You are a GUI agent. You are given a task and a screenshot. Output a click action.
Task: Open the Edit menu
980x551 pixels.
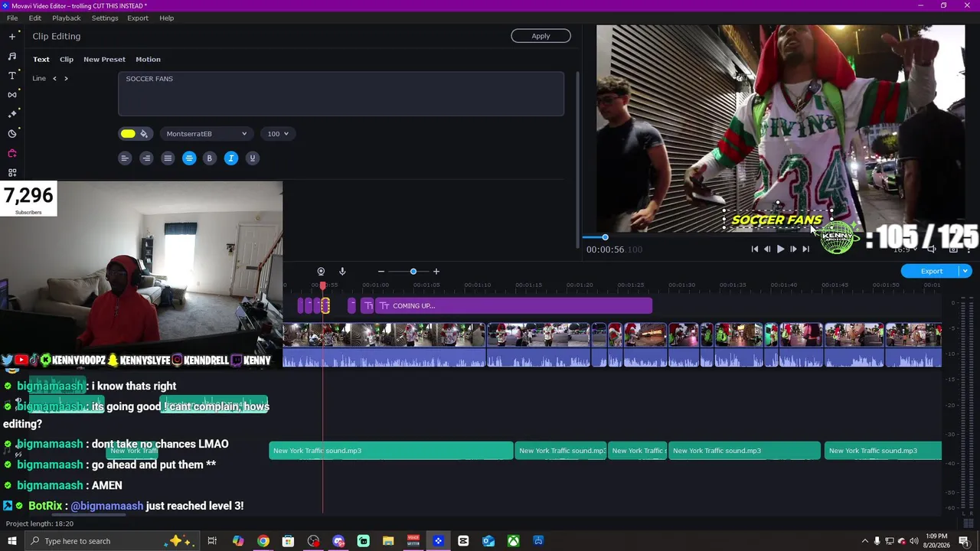(x=35, y=18)
